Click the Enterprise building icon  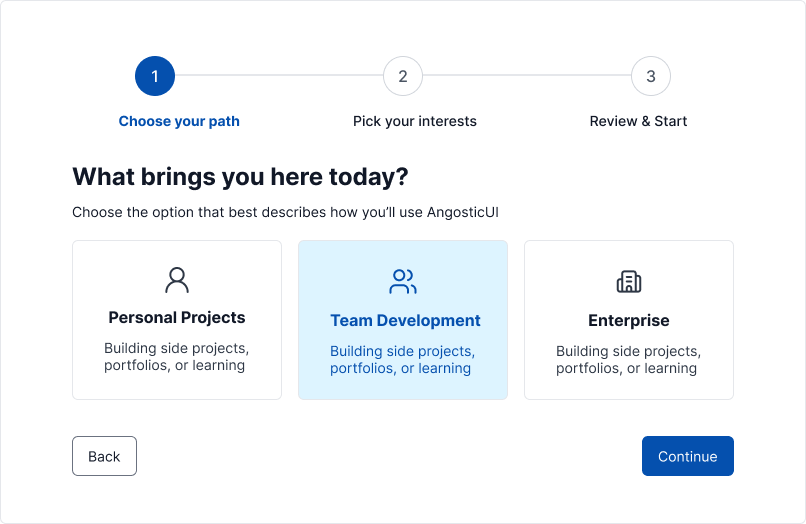[629, 282]
